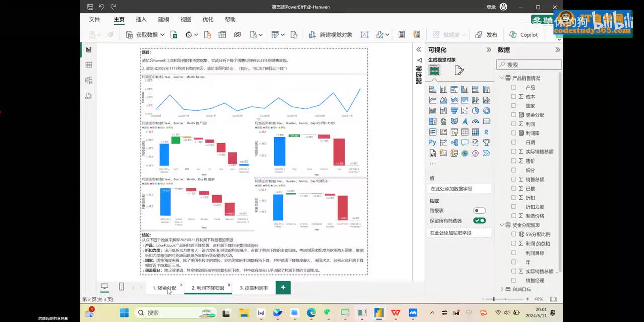Image resolution: width=644 pixels, height=322 pixels.
Task: Select the Stacked bar chart visual
Action: tap(432, 89)
